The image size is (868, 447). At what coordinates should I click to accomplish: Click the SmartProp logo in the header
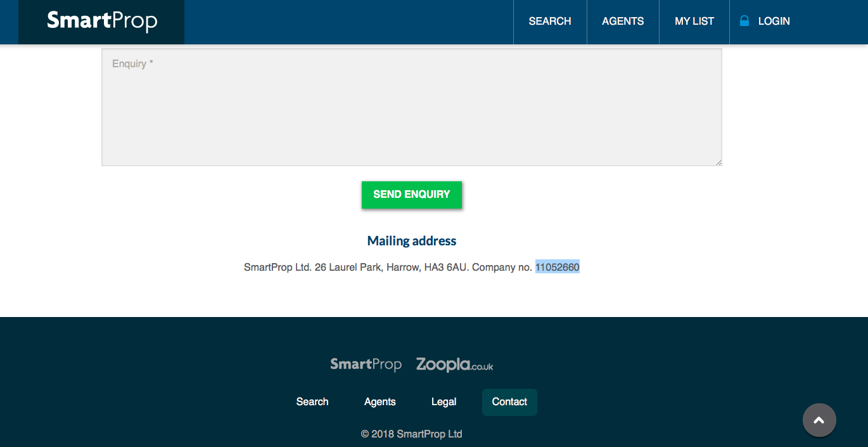pos(102,22)
